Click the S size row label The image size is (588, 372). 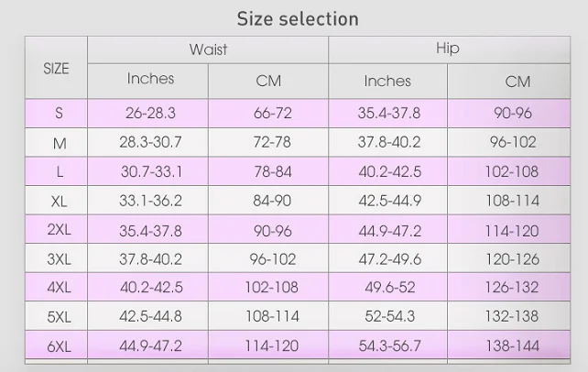[60, 114]
